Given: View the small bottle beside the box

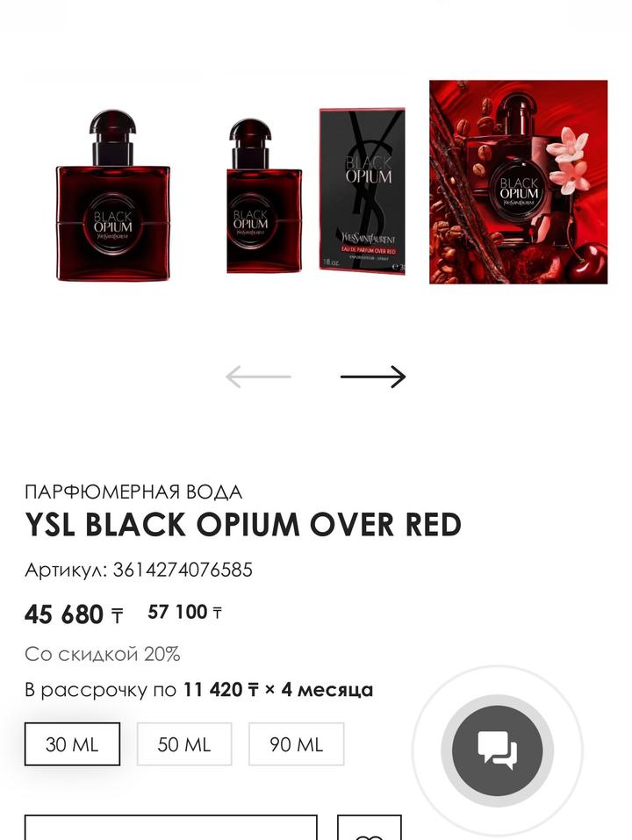Looking at the screenshot, I should pyautogui.click(x=263, y=196).
